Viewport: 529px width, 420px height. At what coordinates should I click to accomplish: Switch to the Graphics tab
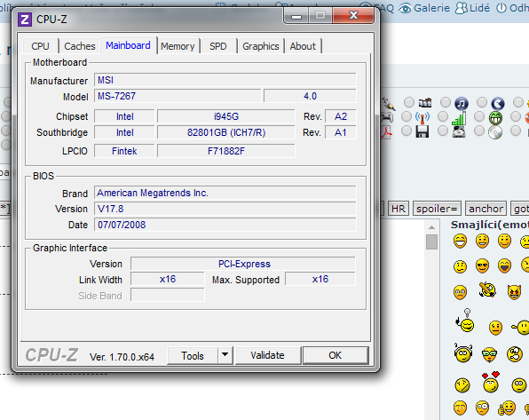260,46
